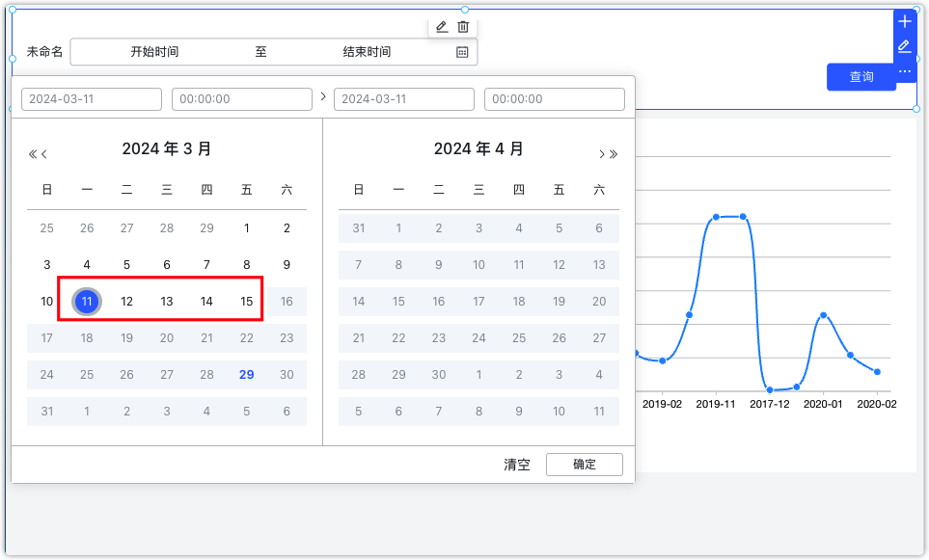Viewport: 929px width, 560px height.
Task: Click the 2024 年 3 月 month header
Action: coord(167,148)
